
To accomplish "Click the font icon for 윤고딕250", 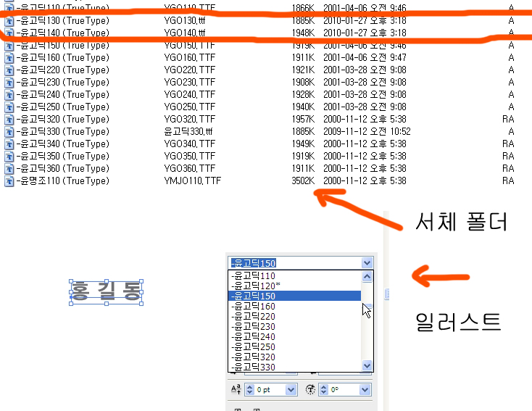I will tap(9, 107).
